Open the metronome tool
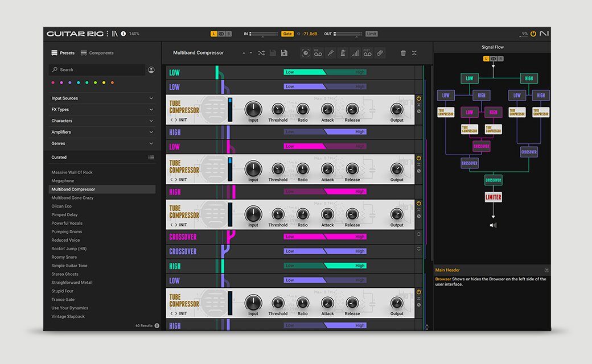 click(343, 53)
